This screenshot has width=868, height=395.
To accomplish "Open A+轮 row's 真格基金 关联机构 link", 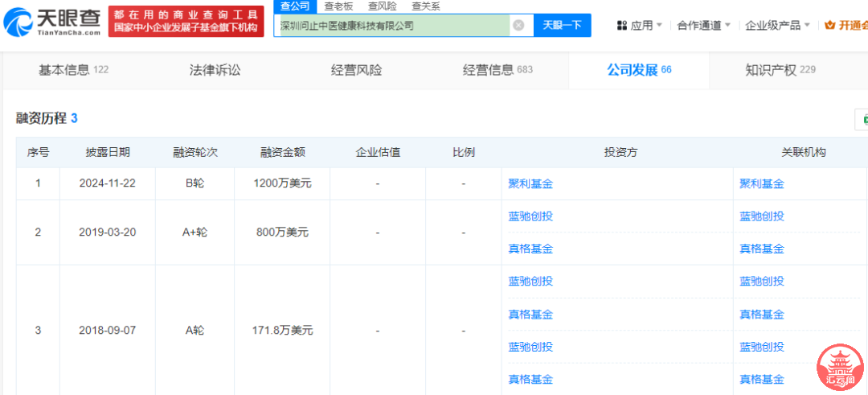I will click(x=762, y=249).
